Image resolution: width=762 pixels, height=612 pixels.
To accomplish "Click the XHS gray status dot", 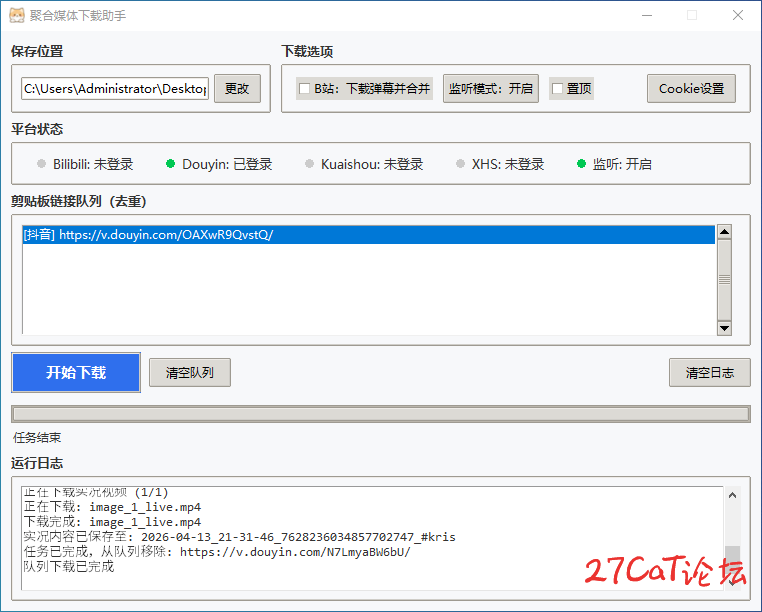I will pos(460,164).
